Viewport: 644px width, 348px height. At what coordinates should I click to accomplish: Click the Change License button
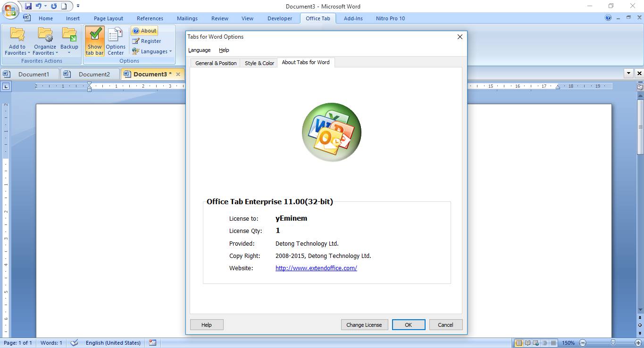(364, 324)
